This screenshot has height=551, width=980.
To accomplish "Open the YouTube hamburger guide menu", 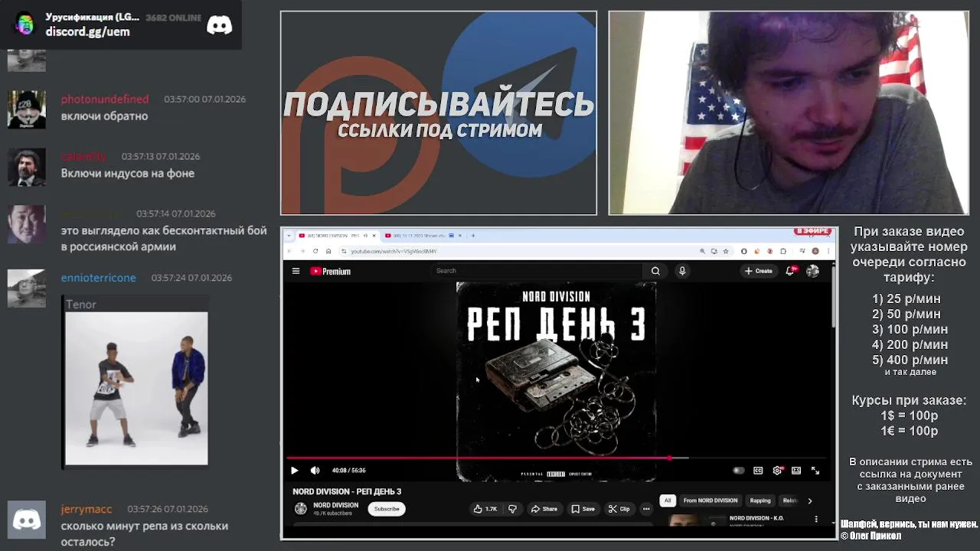I will [x=296, y=271].
